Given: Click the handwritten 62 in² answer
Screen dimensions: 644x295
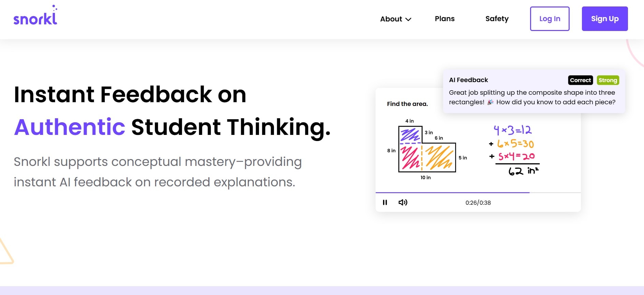Looking at the screenshot, I should [x=524, y=171].
